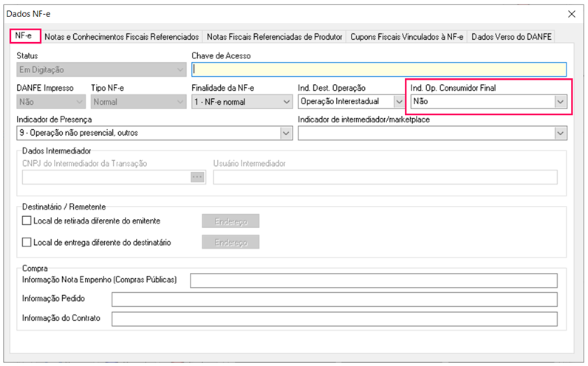Go to Cupons Fiscais Vinculados à NF-e tab
This screenshot has width=588, height=366.
tap(407, 37)
